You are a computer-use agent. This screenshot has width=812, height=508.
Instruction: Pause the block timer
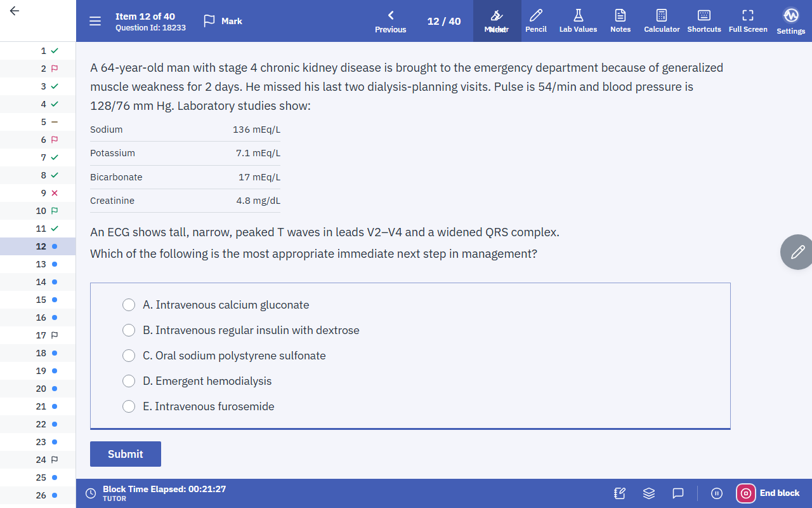pyautogui.click(x=717, y=493)
